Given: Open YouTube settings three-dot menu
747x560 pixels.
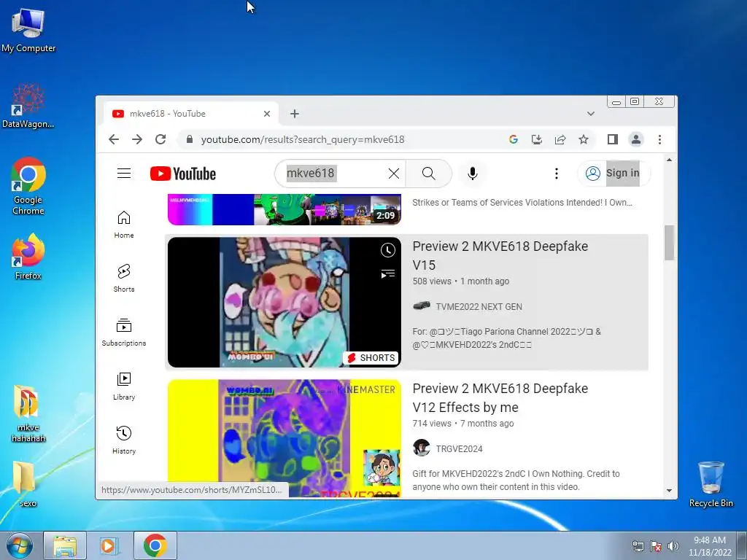Looking at the screenshot, I should pyautogui.click(x=556, y=174).
